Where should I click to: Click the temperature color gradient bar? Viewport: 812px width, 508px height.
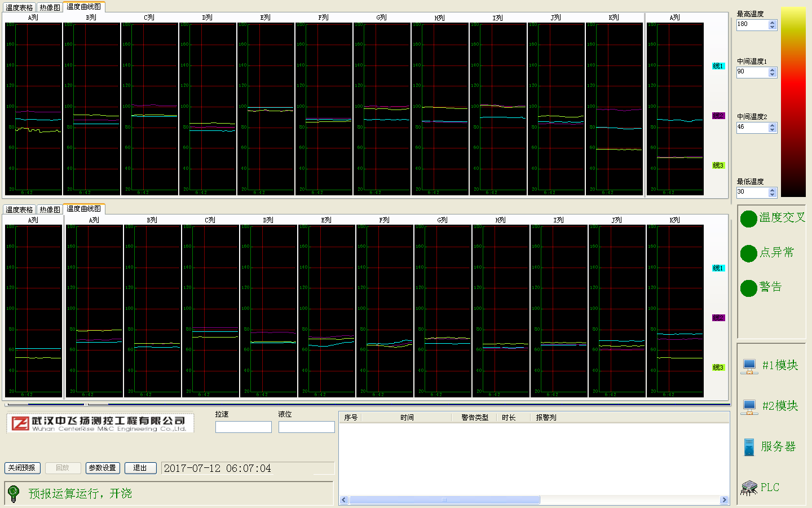(x=793, y=102)
